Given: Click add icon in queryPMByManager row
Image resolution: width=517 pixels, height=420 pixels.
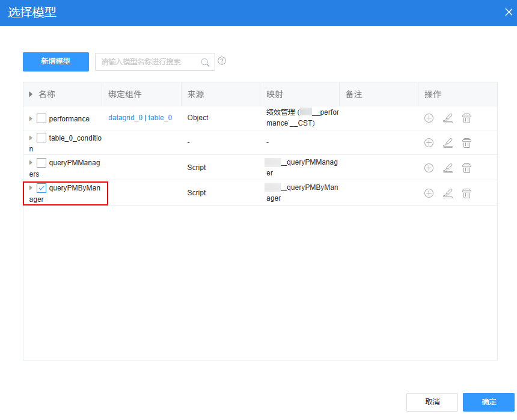Looking at the screenshot, I should pyautogui.click(x=429, y=193).
